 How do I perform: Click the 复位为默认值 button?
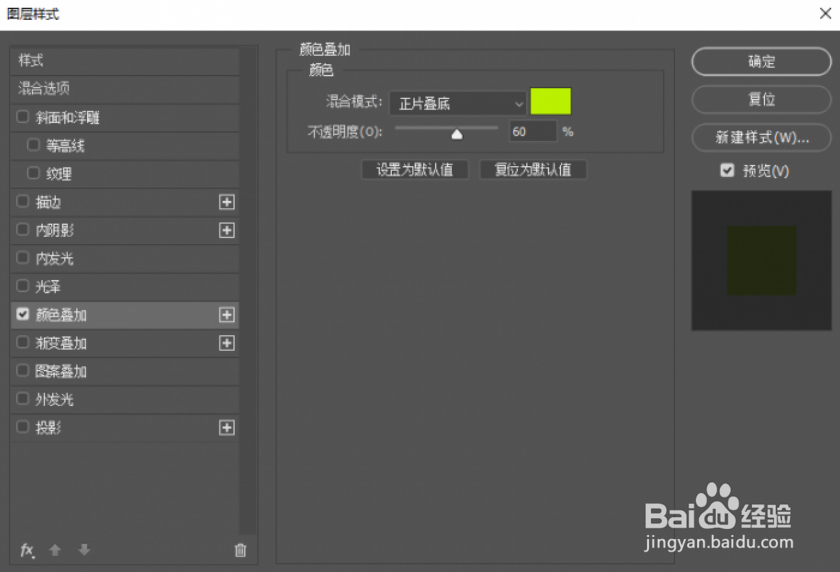pyautogui.click(x=532, y=170)
